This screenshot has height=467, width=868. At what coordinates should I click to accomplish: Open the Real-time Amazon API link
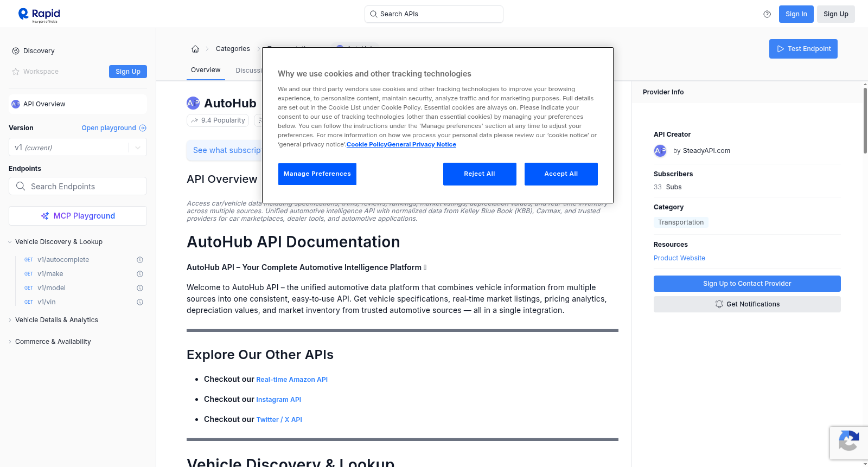[292, 380]
